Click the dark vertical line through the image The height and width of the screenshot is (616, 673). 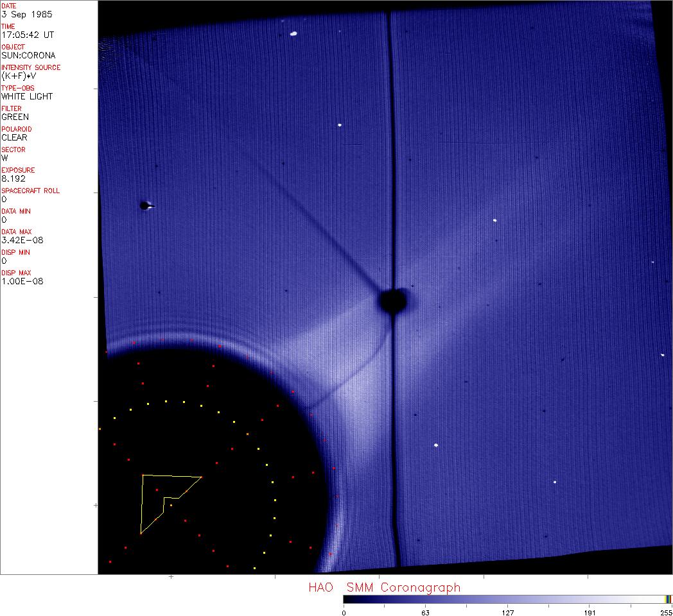tap(392, 160)
